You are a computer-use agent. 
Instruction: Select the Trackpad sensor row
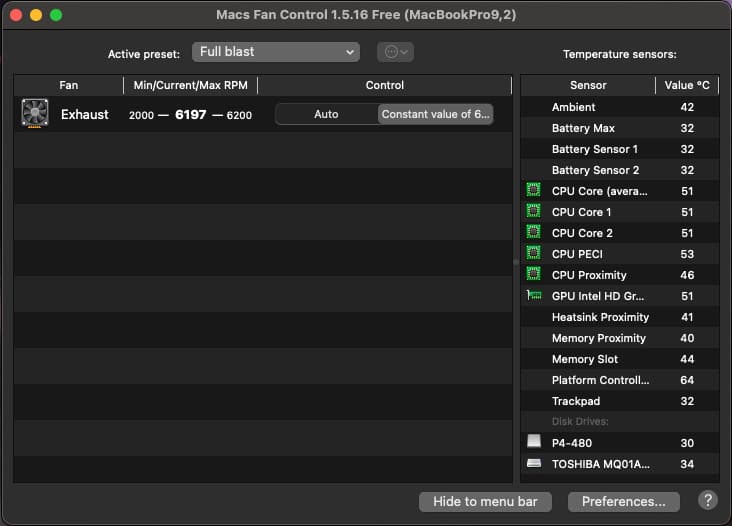pyautogui.click(x=620, y=401)
